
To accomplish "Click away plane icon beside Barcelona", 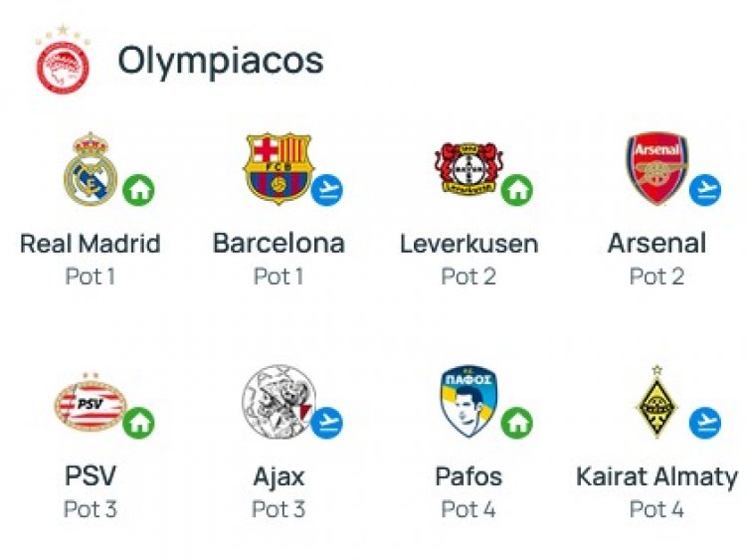I will [x=327, y=189].
